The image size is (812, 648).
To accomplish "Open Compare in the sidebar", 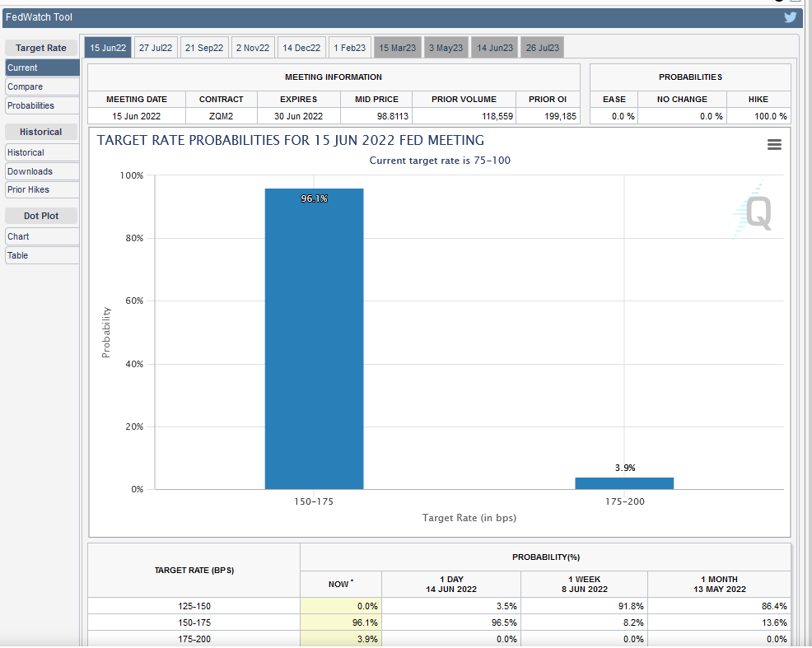I will [x=43, y=86].
